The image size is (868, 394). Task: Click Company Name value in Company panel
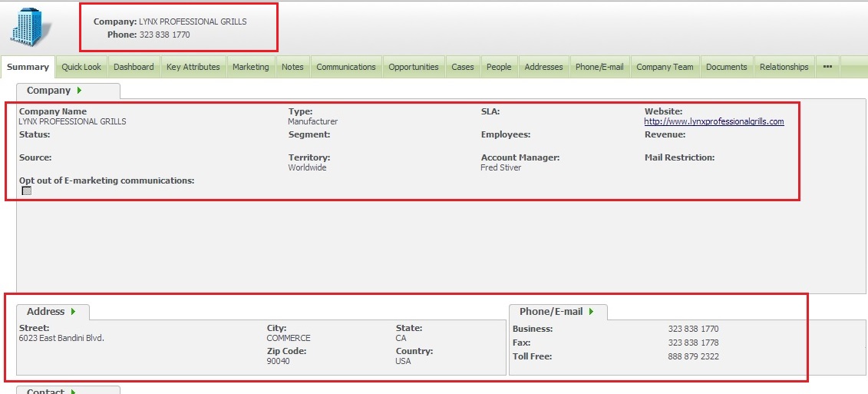[x=72, y=121]
